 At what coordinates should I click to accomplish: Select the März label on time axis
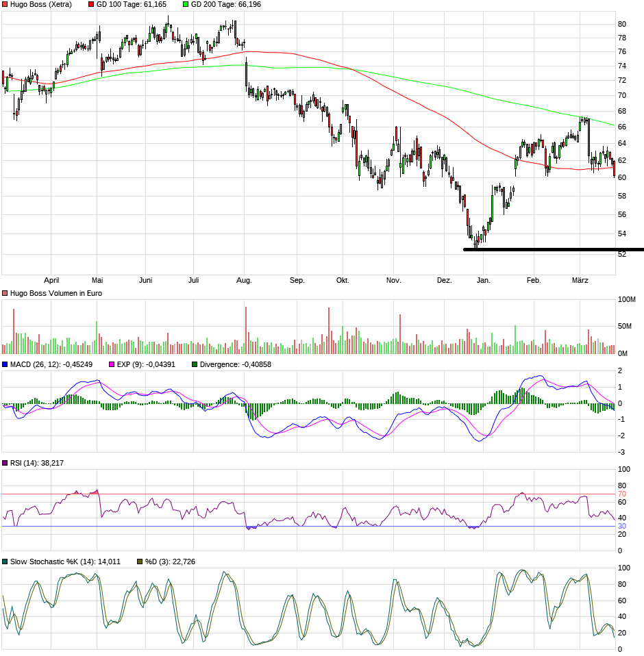click(580, 280)
